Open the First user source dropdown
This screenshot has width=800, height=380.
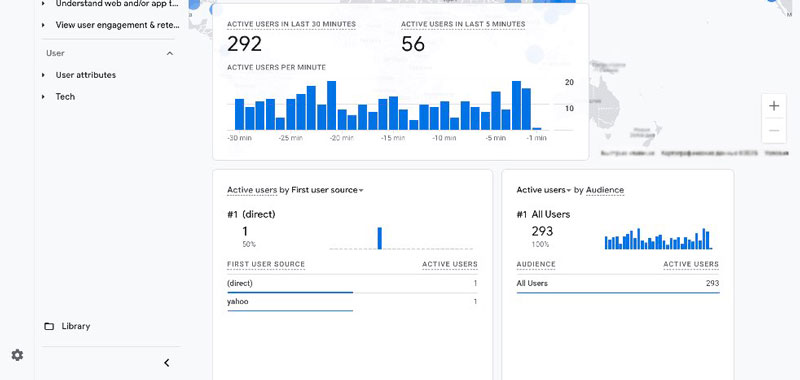point(327,190)
